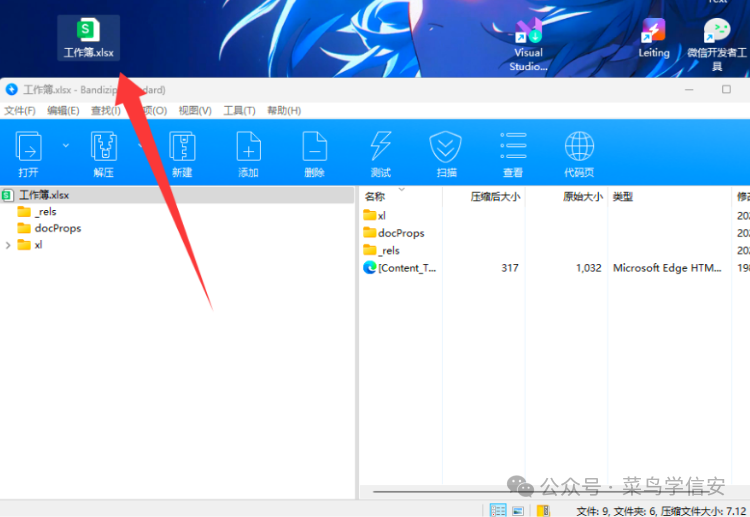The height and width of the screenshot is (517, 750).
Task: Click the spreadsheet icon beside 工作簿.xlsx in tree
Action: pyautogui.click(x=7, y=195)
